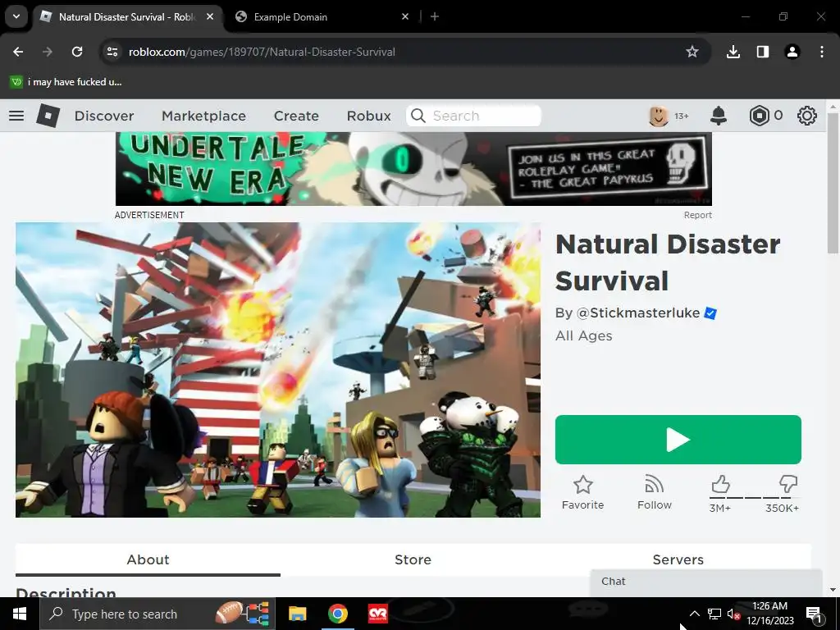Open the user avatar profile icon
Viewport: 840px width, 630px height.
coord(659,116)
